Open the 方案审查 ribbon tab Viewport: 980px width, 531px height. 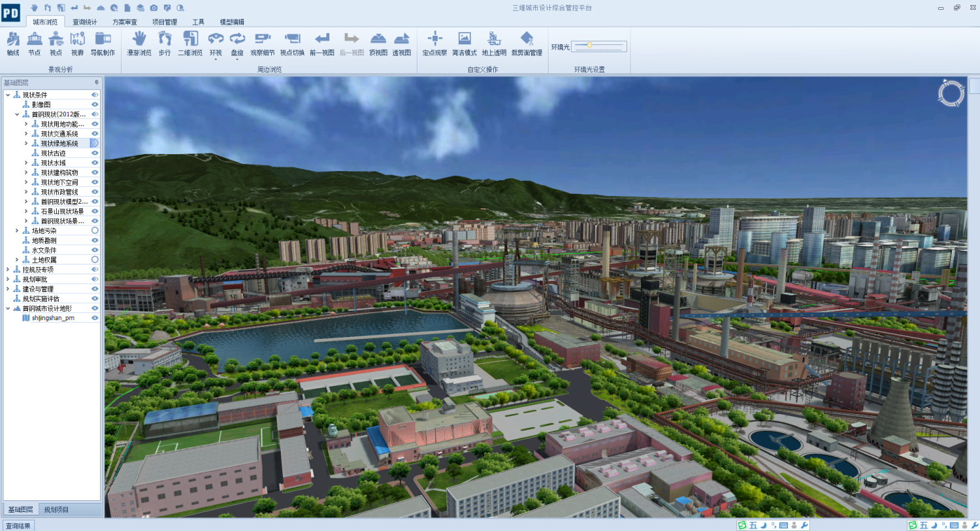click(x=124, y=22)
